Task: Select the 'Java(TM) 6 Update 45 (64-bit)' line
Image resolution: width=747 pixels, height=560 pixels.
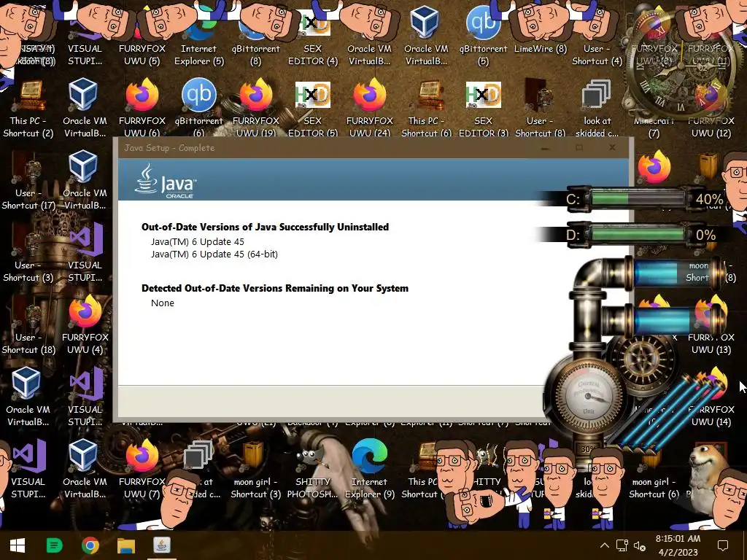Action: [x=214, y=254]
